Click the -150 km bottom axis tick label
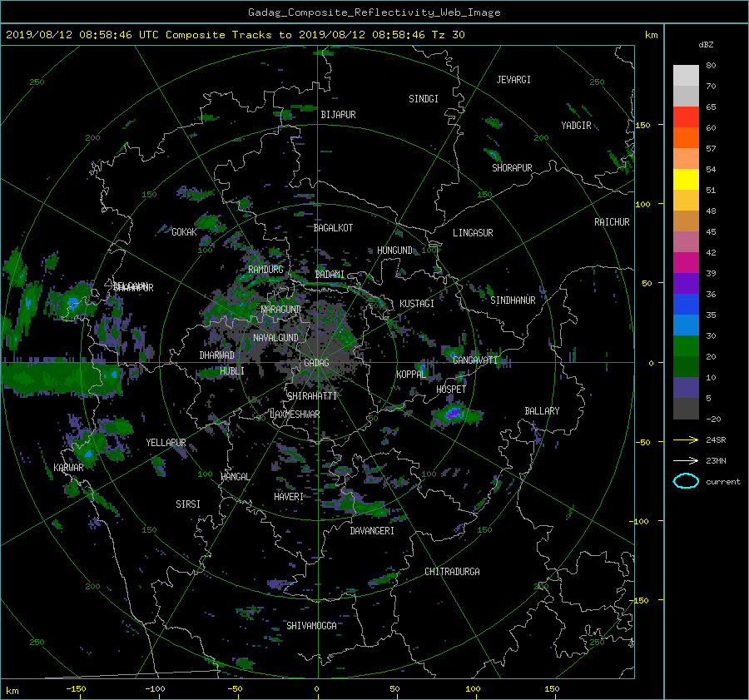 tap(76, 689)
